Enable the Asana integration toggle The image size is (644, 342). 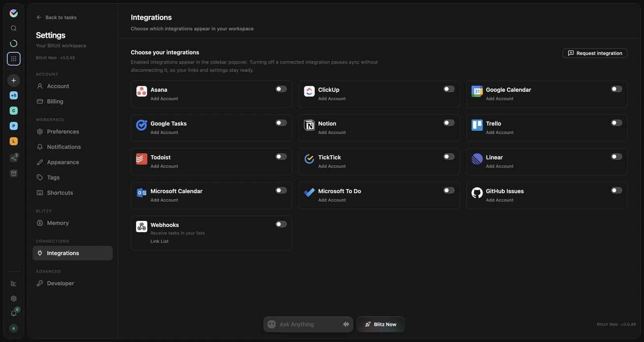[281, 89]
